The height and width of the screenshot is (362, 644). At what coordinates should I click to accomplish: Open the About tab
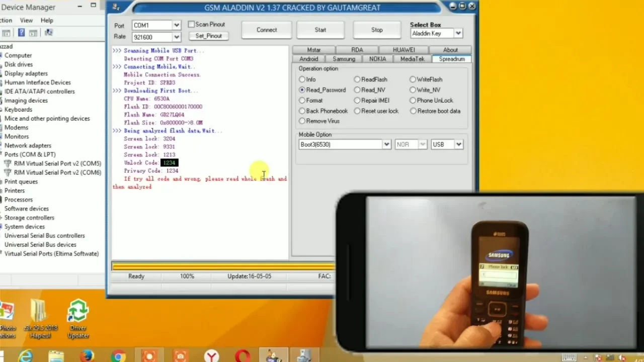pos(450,50)
